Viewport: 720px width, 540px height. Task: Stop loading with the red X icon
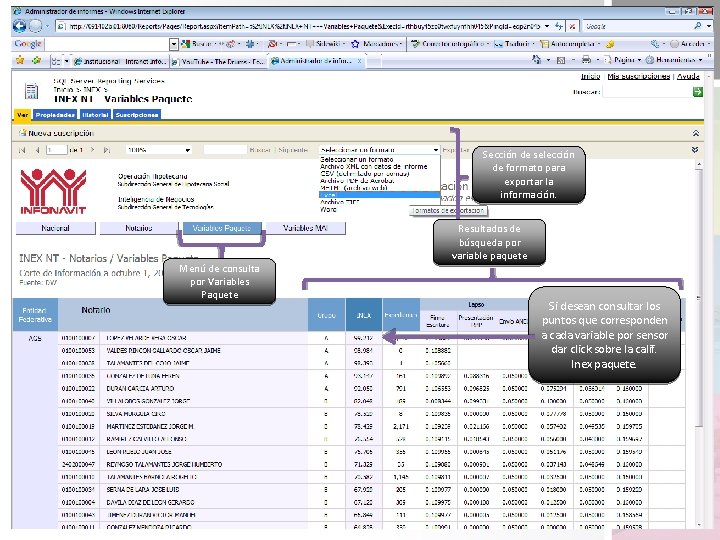point(572,26)
